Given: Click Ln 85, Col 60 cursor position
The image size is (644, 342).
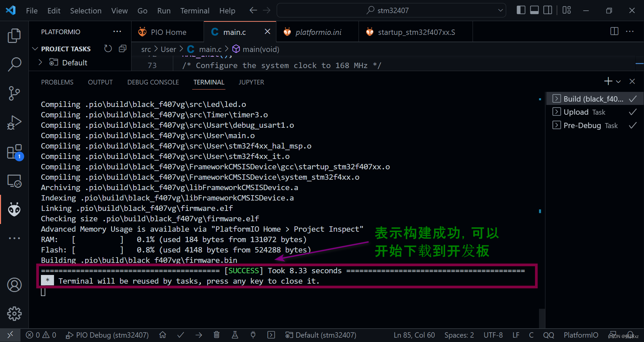Looking at the screenshot, I should point(414,335).
